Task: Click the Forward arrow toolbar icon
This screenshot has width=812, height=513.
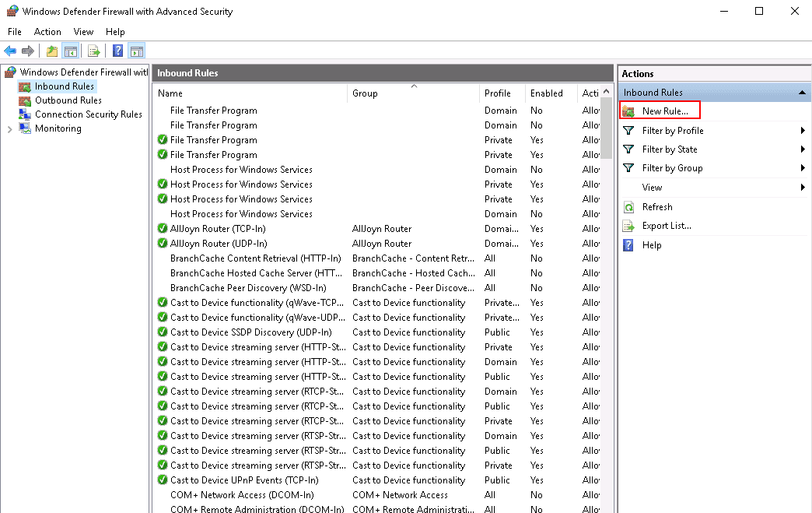Action: [x=28, y=51]
